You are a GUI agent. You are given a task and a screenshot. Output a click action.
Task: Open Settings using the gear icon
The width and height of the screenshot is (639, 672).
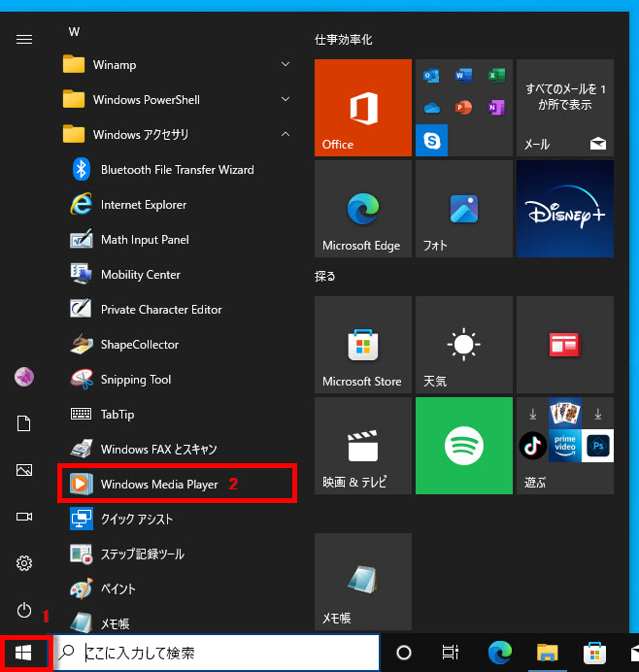coord(24,563)
